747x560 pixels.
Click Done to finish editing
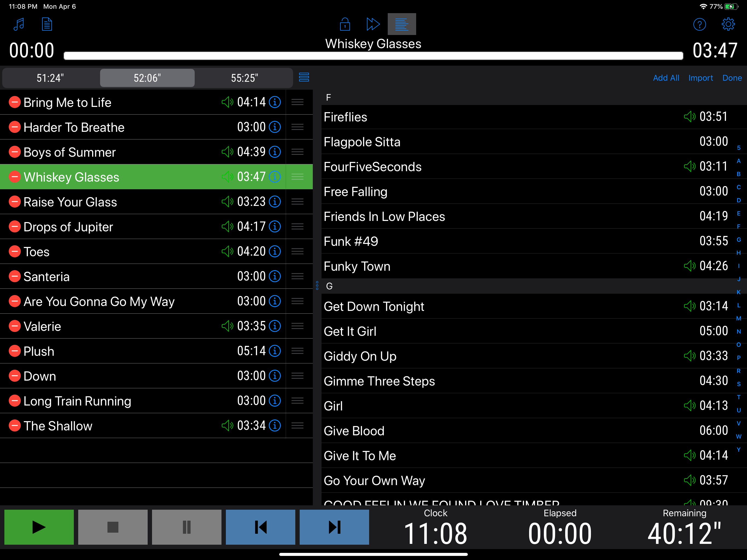tap(732, 78)
